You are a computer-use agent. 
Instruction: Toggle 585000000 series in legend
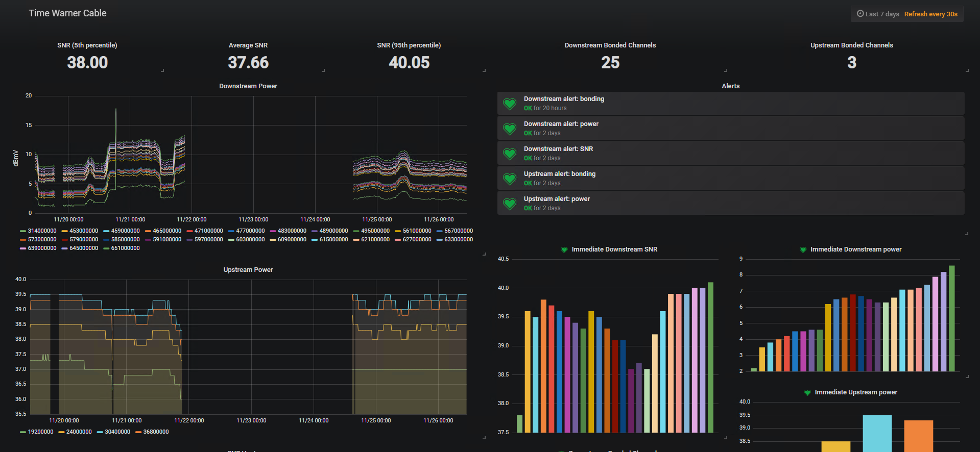[x=125, y=240]
